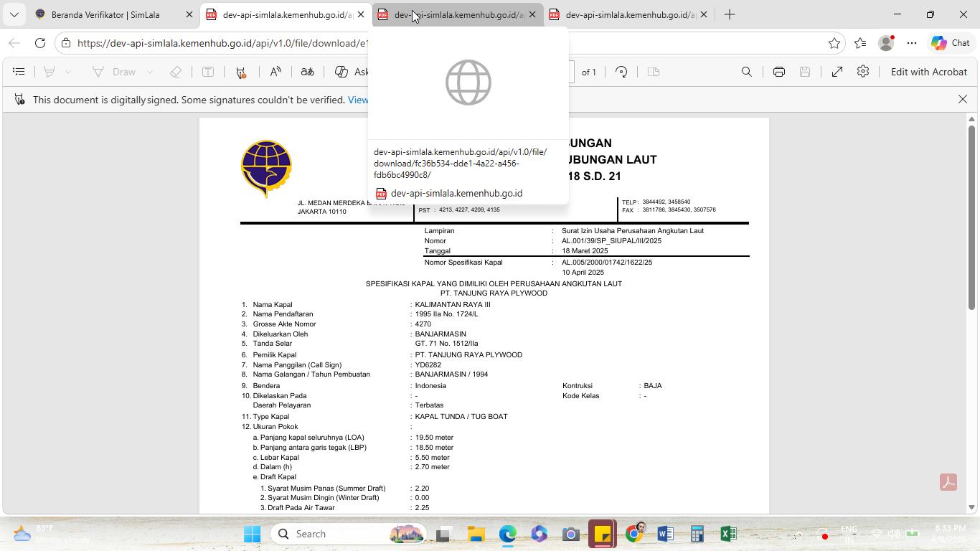The width and height of the screenshot is (980, 551).
Task: Open the Copilot Chat button
Action: point(950,43)
